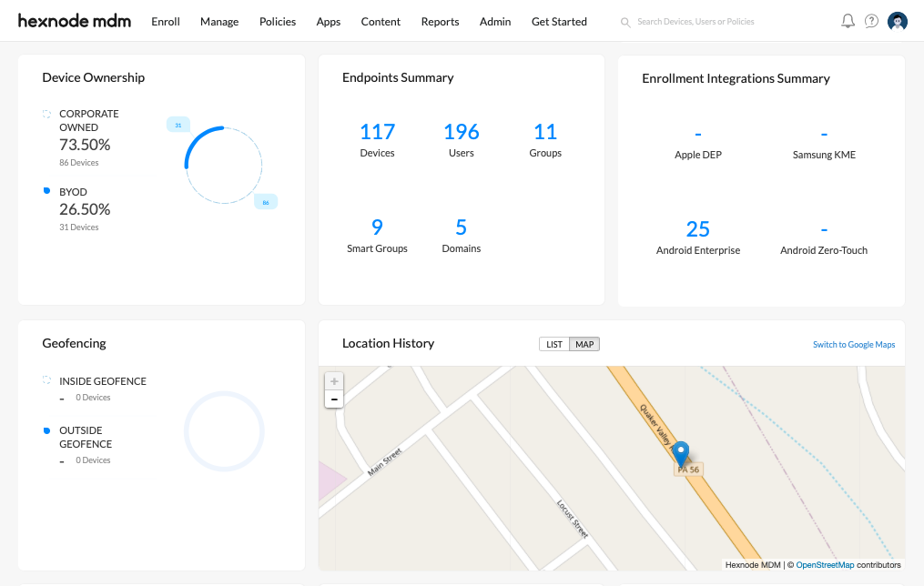
Task: Click the search magnifier icon
Action: click(x=625, y=23)
